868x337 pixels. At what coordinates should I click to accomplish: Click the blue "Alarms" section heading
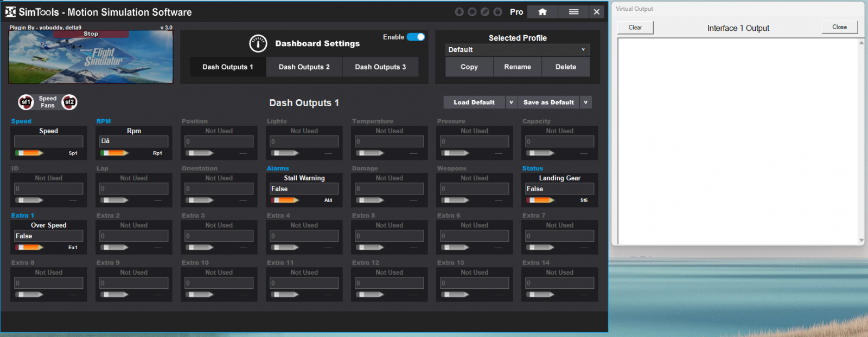coord(278,168)
